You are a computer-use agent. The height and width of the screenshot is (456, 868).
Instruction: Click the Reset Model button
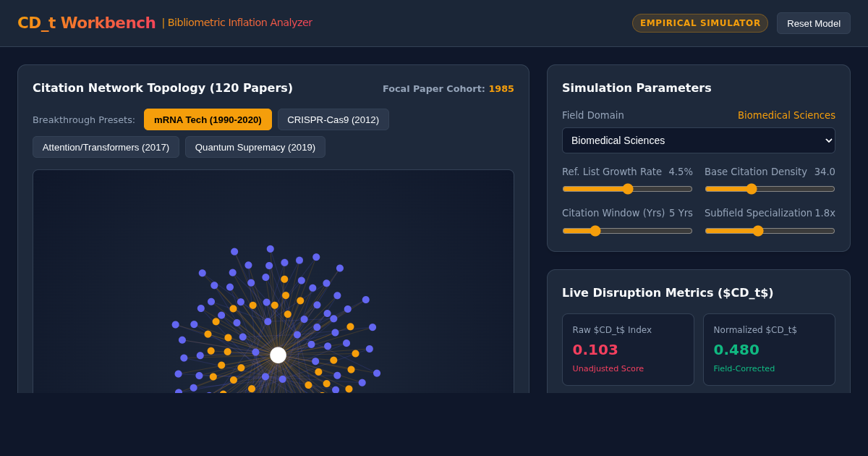pyautogui.click(x=814, y=23)
